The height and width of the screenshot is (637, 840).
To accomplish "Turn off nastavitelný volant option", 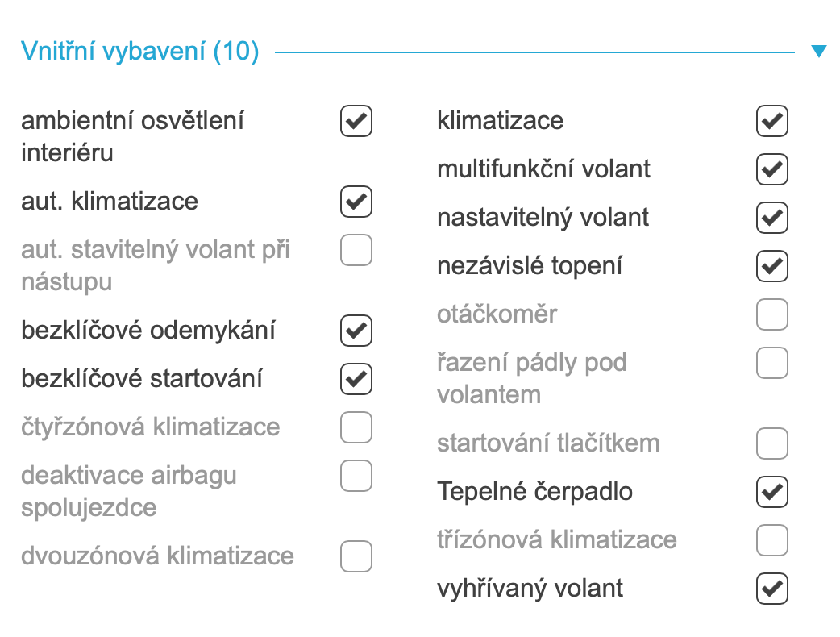I will (772, 218).
